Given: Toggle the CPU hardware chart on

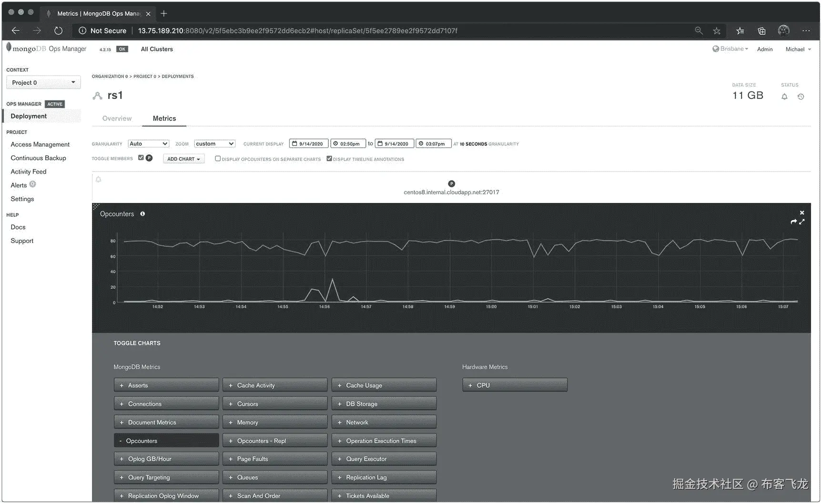Looking at the screenshot, I should coord(515,385).
